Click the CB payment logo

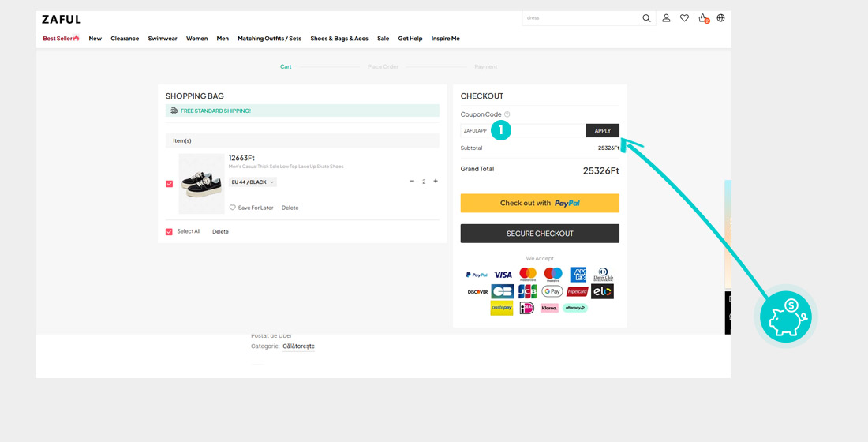(503, 291)
